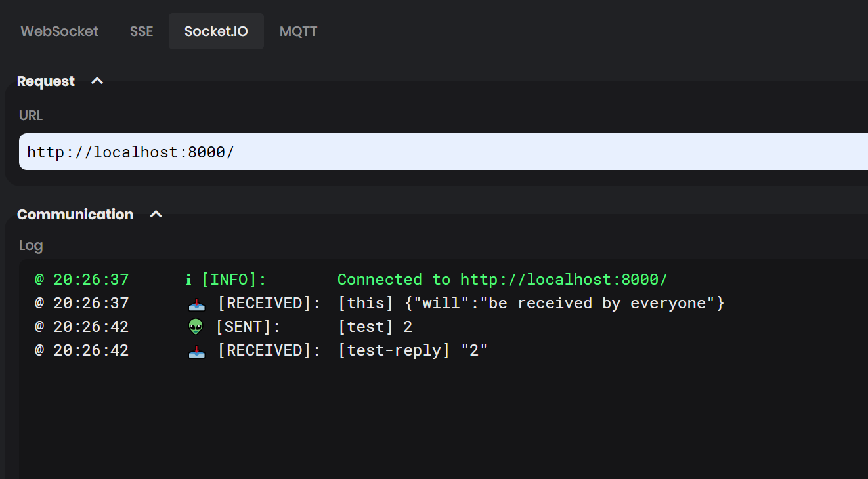The height and width of the screenshot is (479, 868).
Task: Click the Communication section heading
Action: (x=75, y=215)
